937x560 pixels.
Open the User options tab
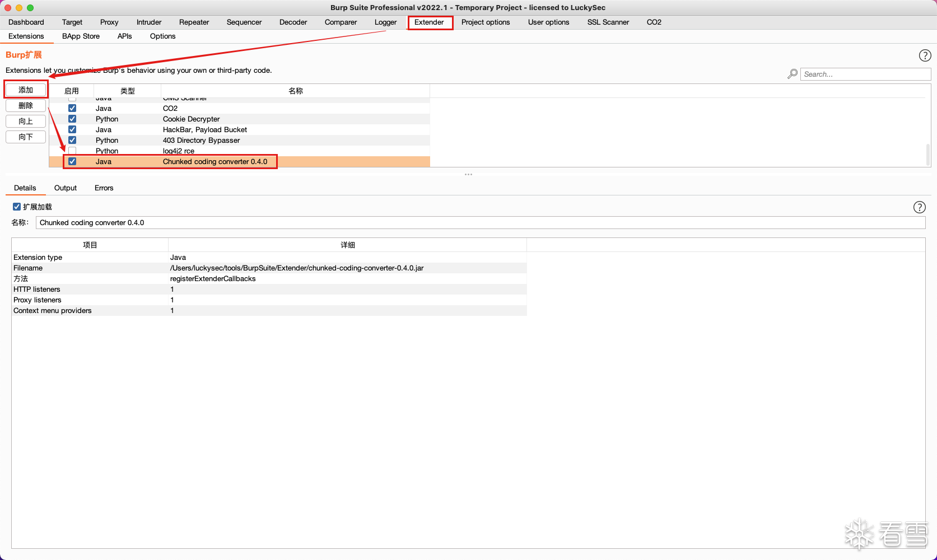click(549, 22)
